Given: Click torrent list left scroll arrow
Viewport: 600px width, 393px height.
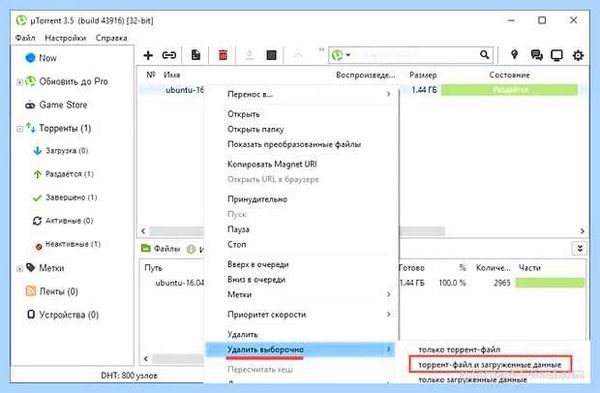Looking at the screenshot, I should click(143, 231).
